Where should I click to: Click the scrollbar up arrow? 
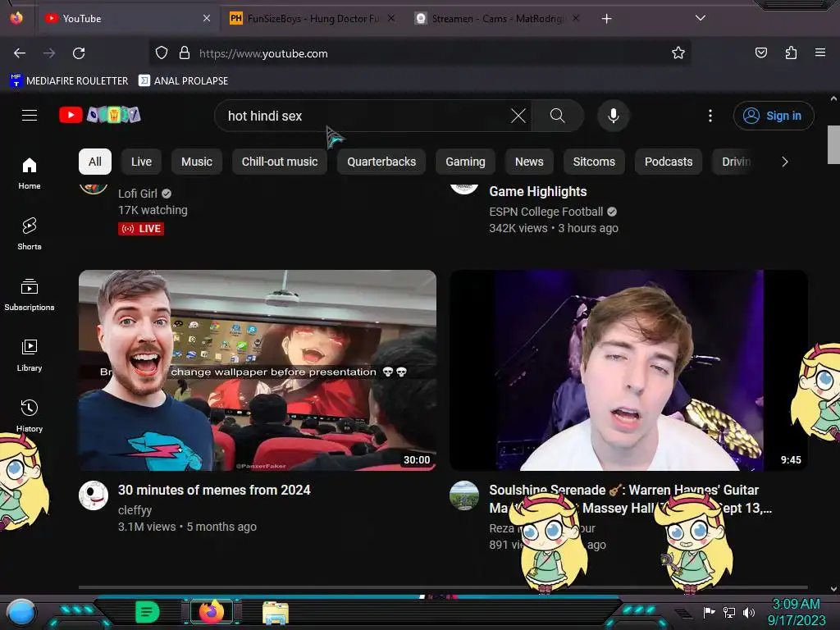tap(833, 99)
